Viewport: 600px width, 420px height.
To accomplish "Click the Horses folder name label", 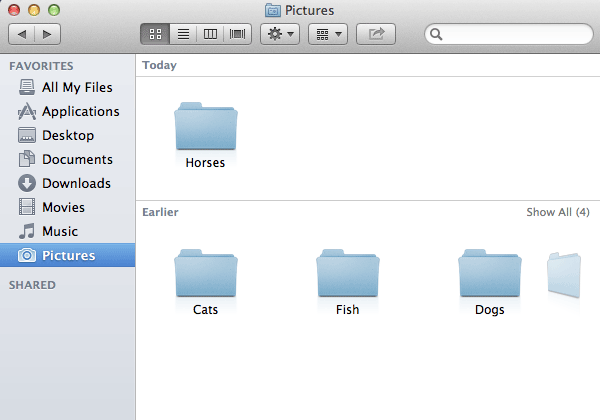I will 205,163.
